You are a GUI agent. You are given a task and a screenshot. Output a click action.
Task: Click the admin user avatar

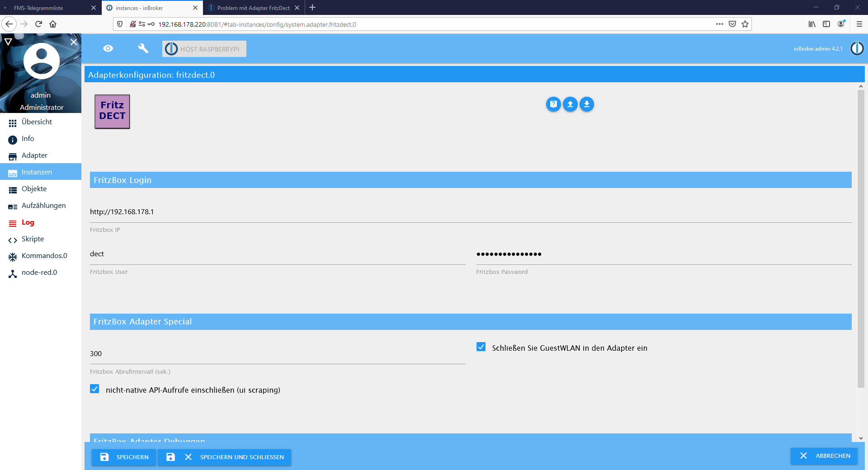point(42,61)
